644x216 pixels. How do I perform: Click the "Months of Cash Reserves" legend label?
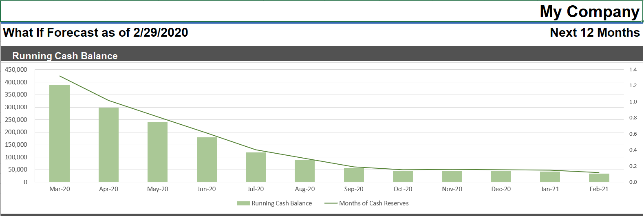click(x=374, y=203)
